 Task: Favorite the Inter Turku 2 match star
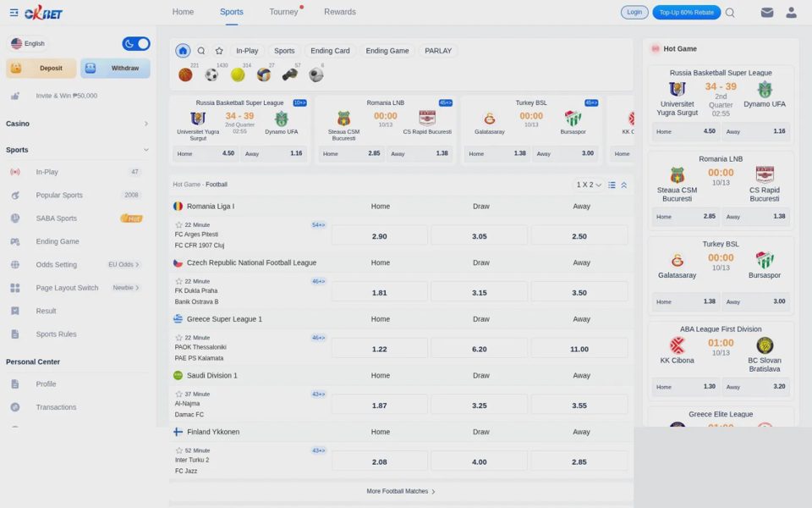coord(178,451)
